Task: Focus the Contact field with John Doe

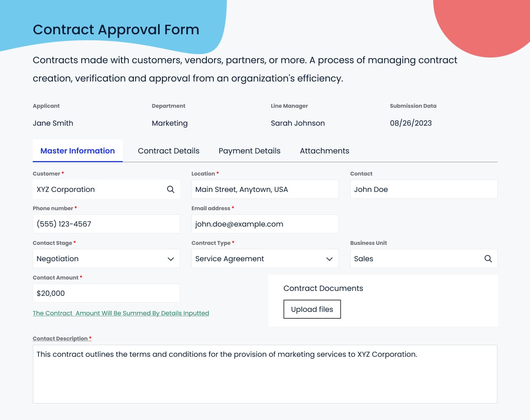Action: point(423,189)
